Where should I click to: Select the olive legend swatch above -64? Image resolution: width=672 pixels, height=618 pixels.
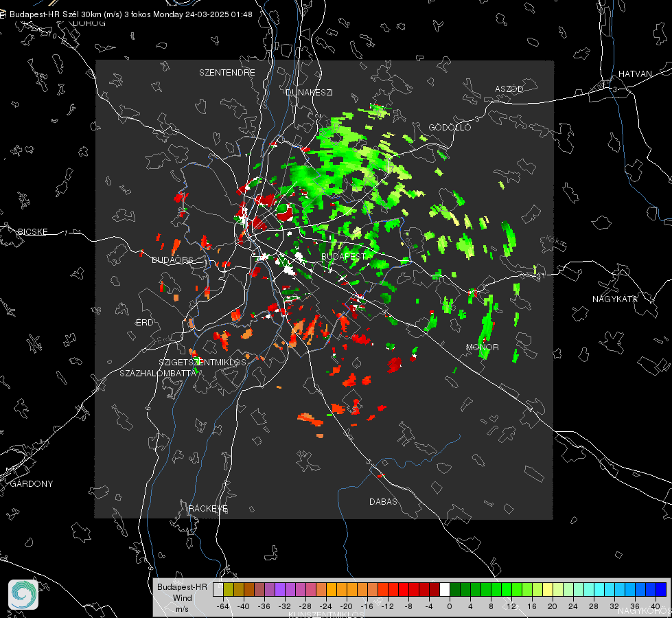[x=229, y=589]
